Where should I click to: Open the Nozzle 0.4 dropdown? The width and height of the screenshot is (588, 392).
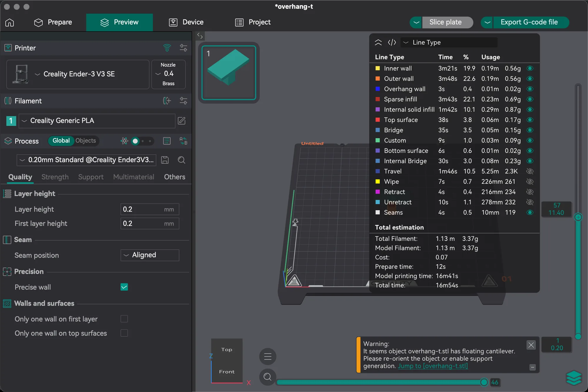pos(168,74)
